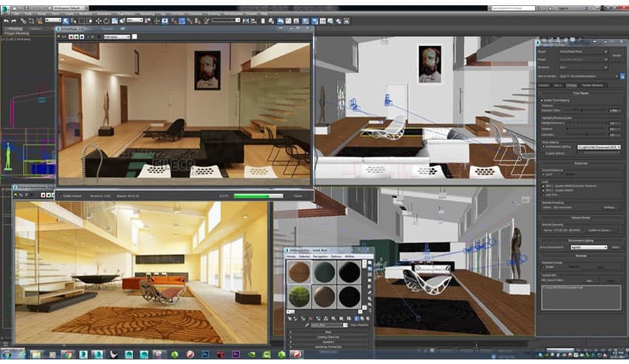Activate the Select and Move tool
The width and height of the screenshot is (629, 364).
pos(99,21)
